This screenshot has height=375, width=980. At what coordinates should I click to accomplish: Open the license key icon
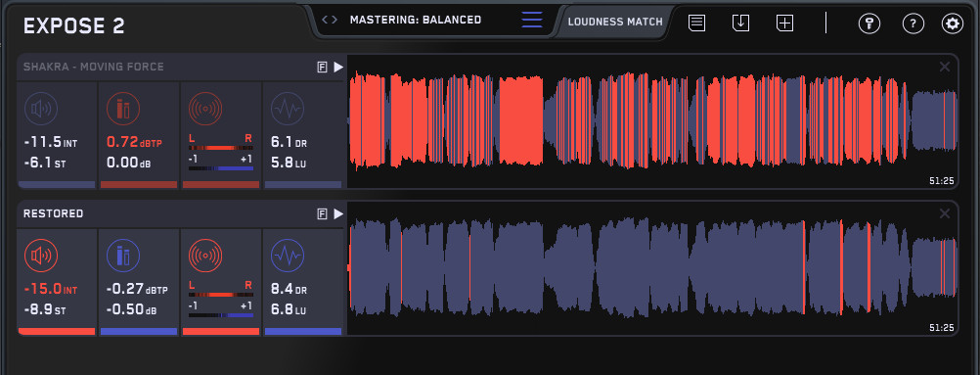coord(869,23)
